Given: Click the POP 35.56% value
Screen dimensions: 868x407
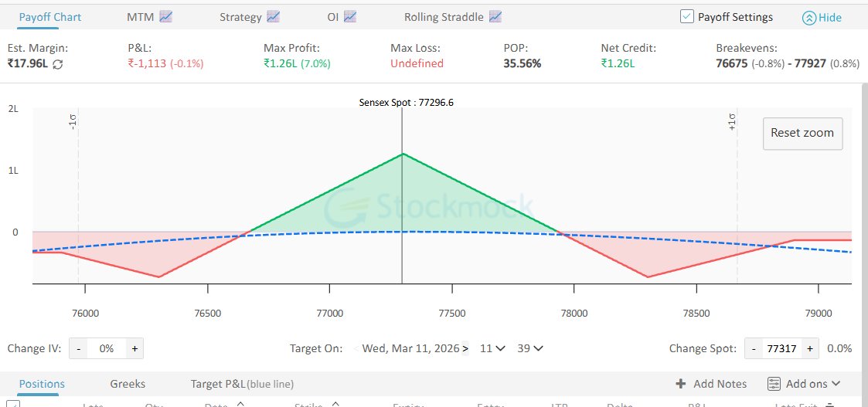Looking at the screenshot, I should (522, 63).
